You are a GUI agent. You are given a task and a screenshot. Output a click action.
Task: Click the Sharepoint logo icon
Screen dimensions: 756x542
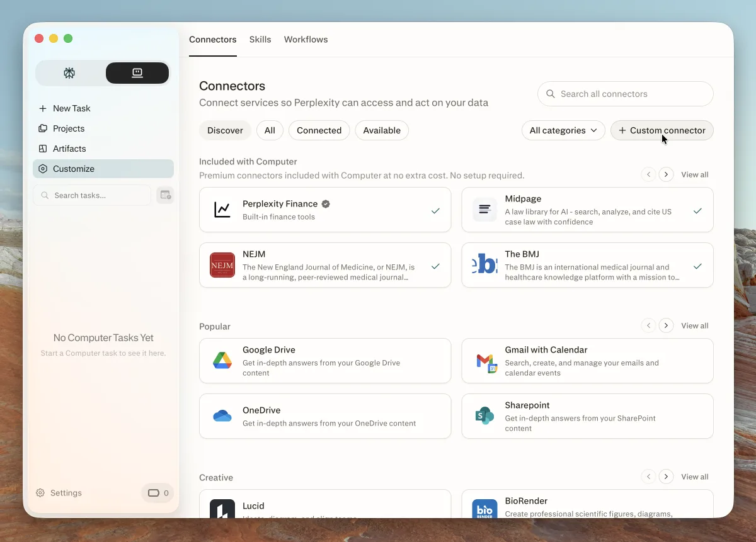[x=484, y=416]
